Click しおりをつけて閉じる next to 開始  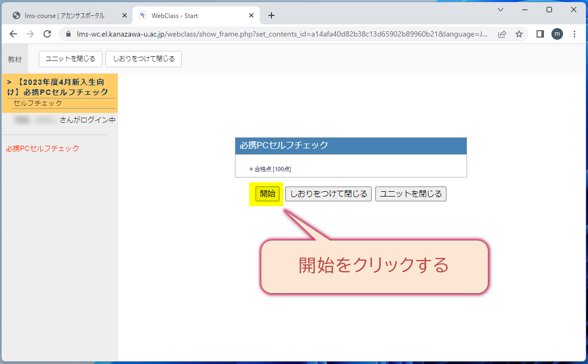(x=328, y=193)
